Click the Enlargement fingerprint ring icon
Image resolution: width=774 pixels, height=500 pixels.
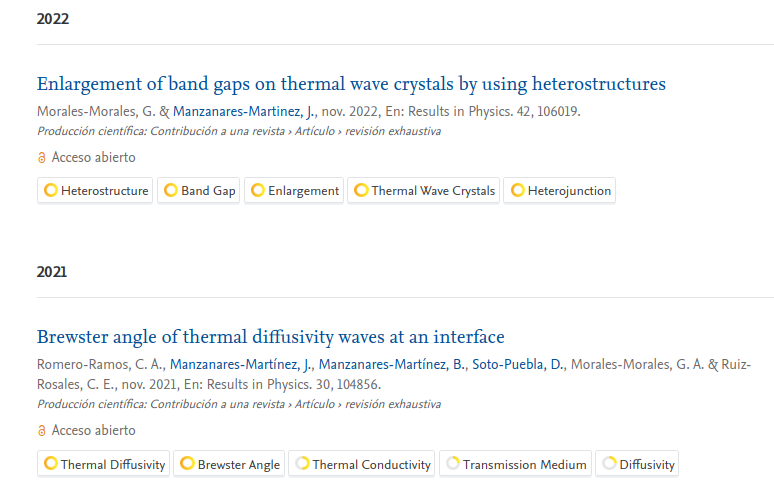pyautogui.click(x=258, y=191)
